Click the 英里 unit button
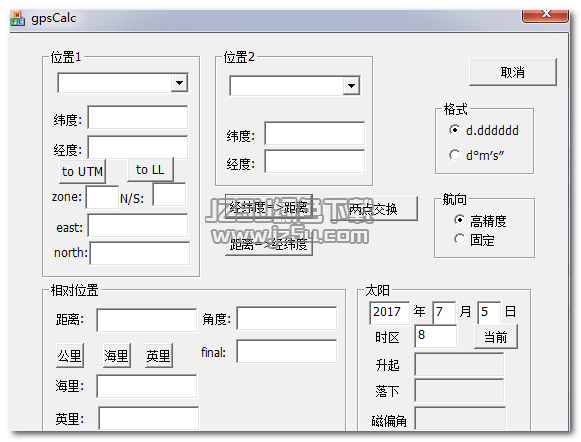This screenshot has height=442, width=581. coord(159,356)
